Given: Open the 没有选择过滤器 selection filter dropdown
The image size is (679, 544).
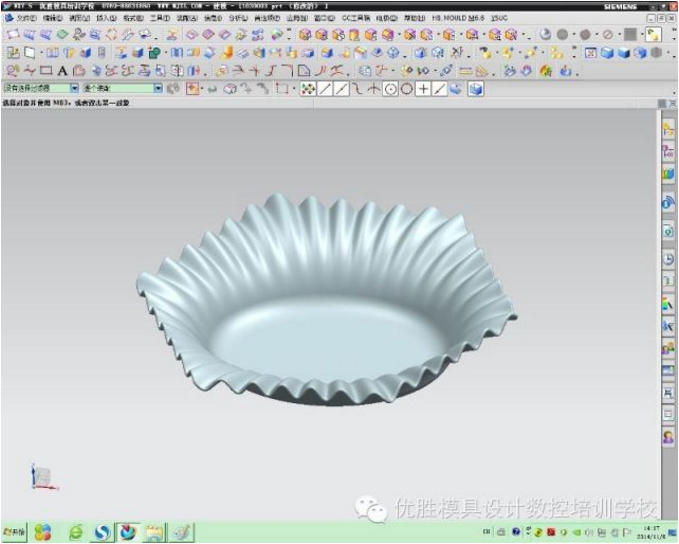Looking at the screenshot, I should 40,89.
